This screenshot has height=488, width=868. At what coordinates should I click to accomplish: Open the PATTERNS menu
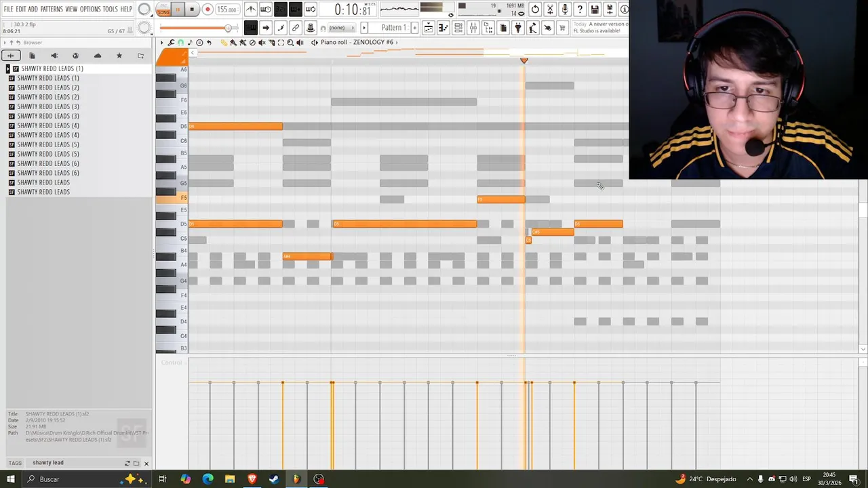pos(52,9)
